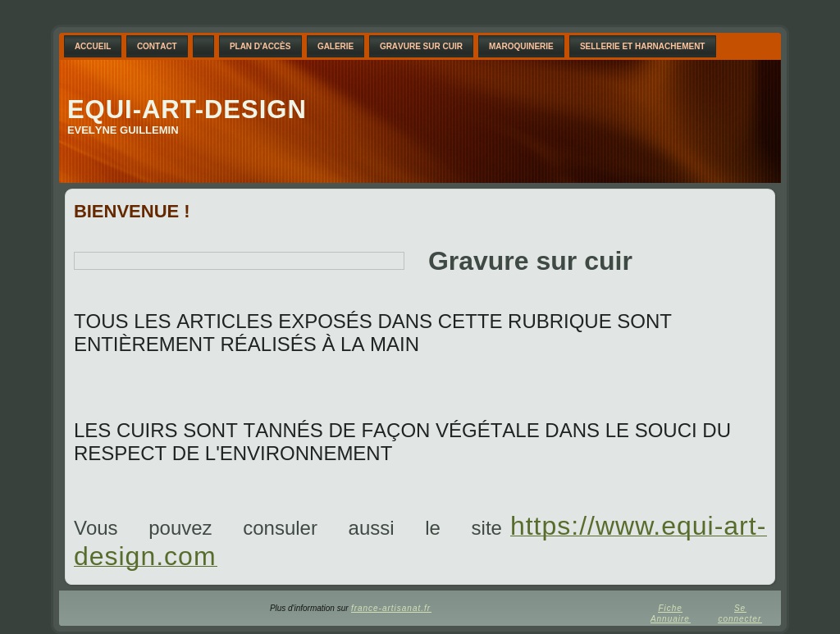Click the TOUS LES ARTICLES EXPOSÉS paragraph
Screen dimensions: 840x634
click(372, 332)
